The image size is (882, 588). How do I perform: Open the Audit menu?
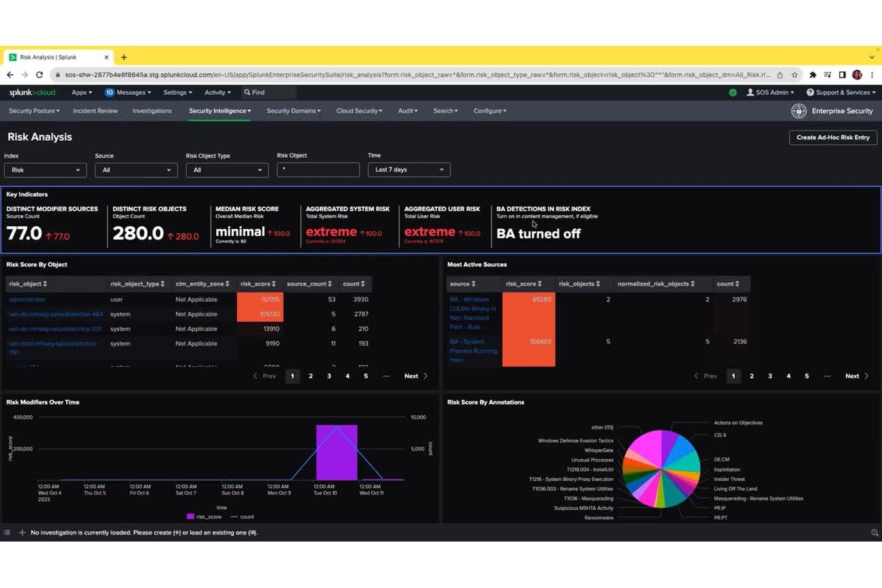(x=408, y=111)
